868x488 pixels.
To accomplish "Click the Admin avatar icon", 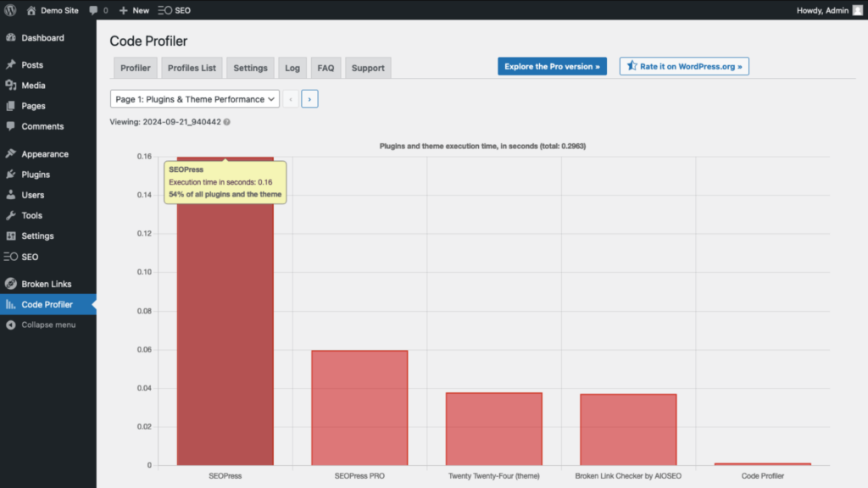I will 858,10.
